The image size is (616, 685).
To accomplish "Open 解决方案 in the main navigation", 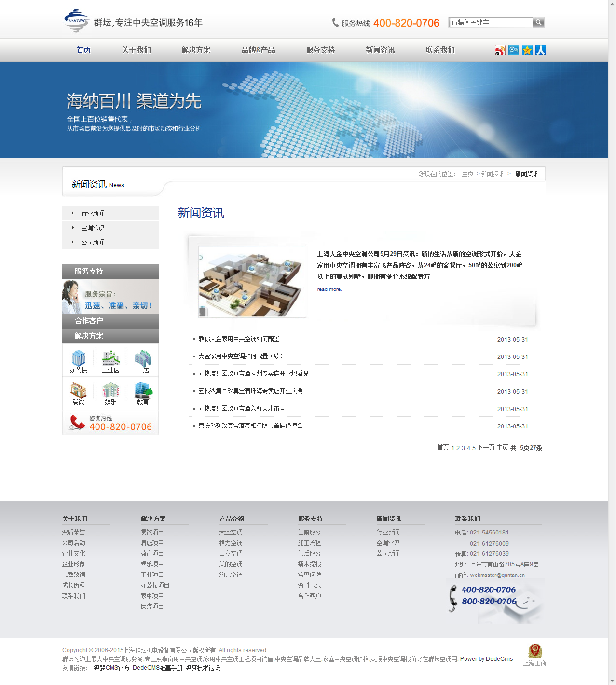I will coord(196,50).
